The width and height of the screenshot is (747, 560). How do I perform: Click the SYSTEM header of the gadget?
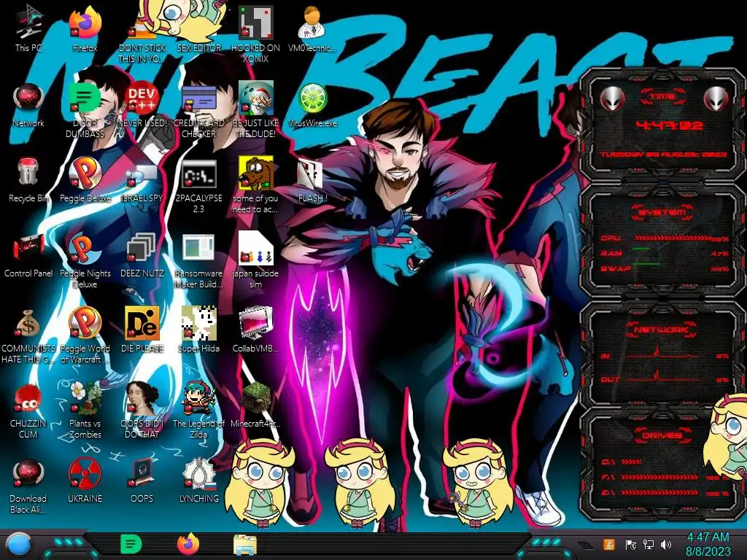(662, 212)
